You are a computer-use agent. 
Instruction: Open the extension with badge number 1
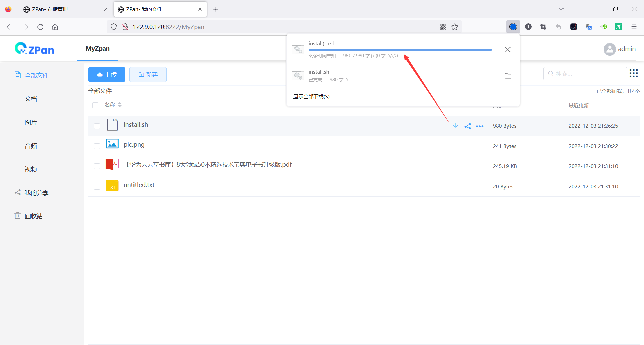528,27
